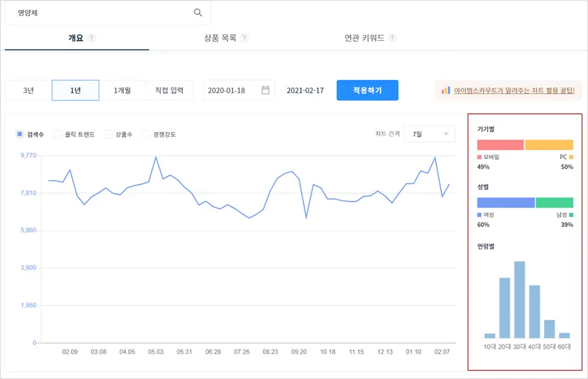Check the 경쟁강도 checkbox
Viewport: 588px width, 379px height.
(146, 134)
